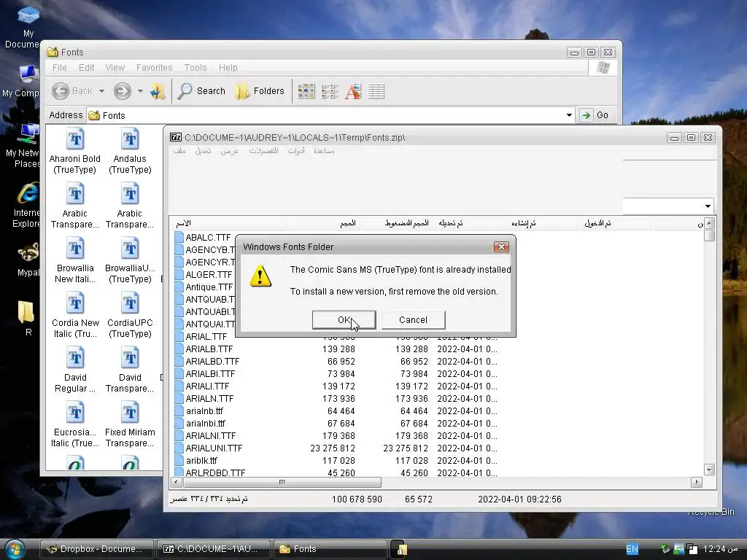Viewport: 747px width, 560px height.
Task: Switch to List view icon
Action: (330, 91)
